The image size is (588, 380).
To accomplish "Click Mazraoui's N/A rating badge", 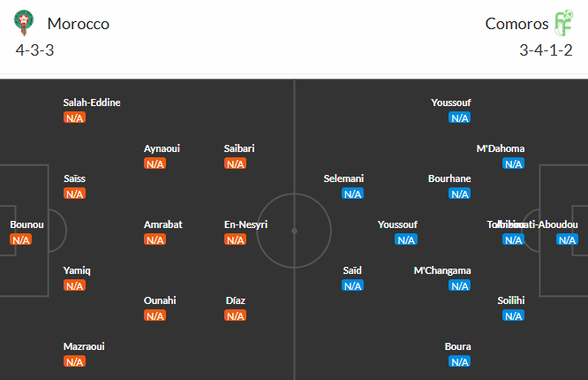I will point(74,361).
